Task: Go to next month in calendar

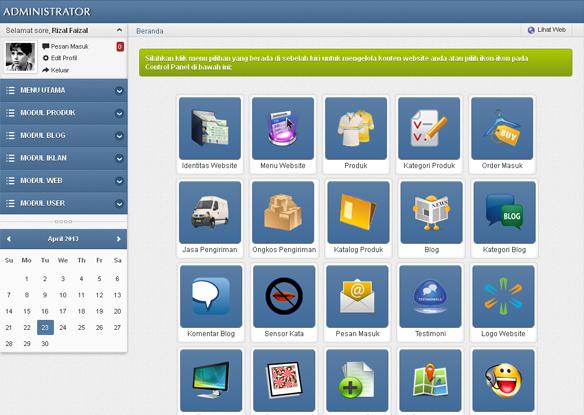Action: (118, 239)
